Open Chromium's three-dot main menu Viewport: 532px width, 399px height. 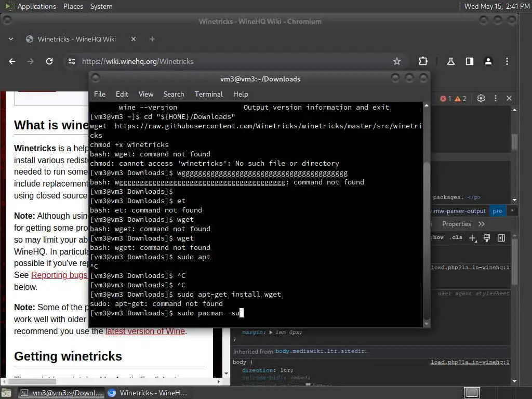tap(507, 61)
